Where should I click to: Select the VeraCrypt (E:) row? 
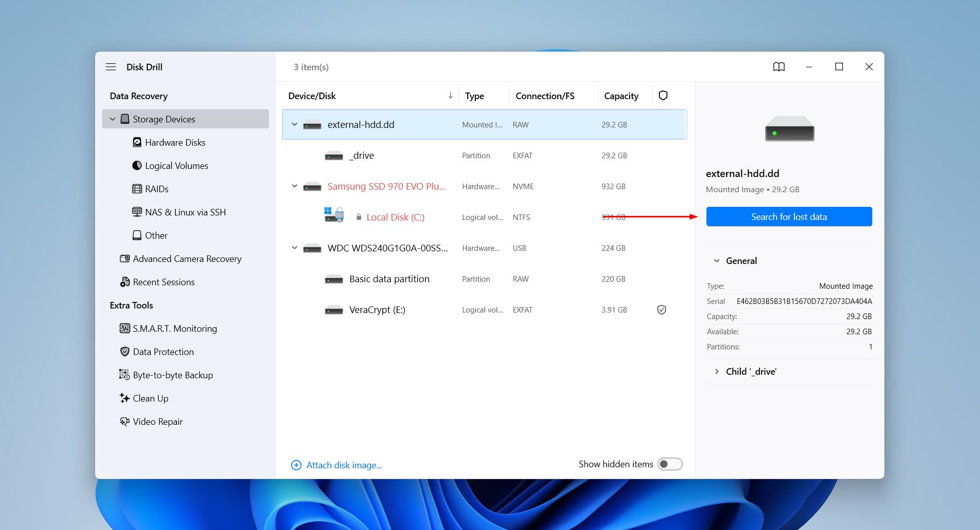click(x=484, y=310)
